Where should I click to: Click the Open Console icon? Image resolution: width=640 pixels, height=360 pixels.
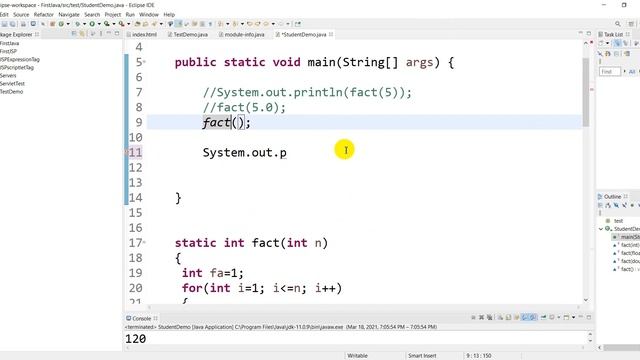coord(566,317)
